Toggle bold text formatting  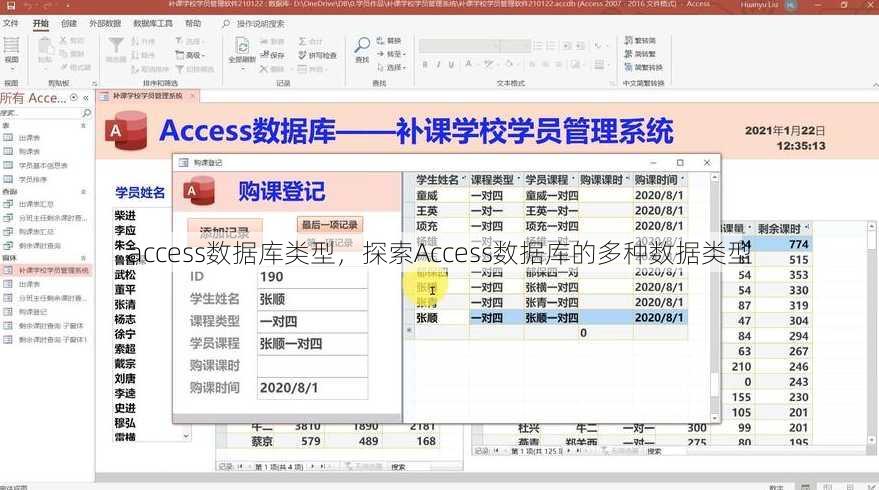pyautogui.click(x=425, y=64)
